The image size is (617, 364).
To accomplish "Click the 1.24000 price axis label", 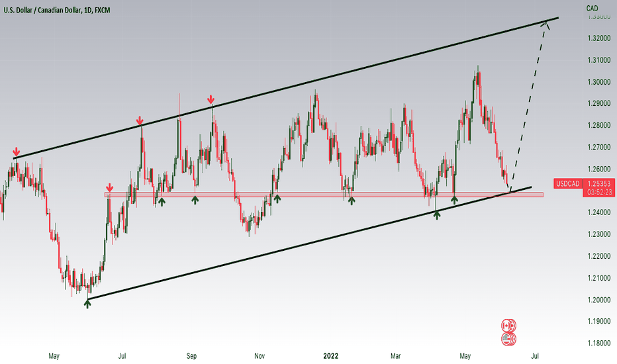I will (599, 212).
